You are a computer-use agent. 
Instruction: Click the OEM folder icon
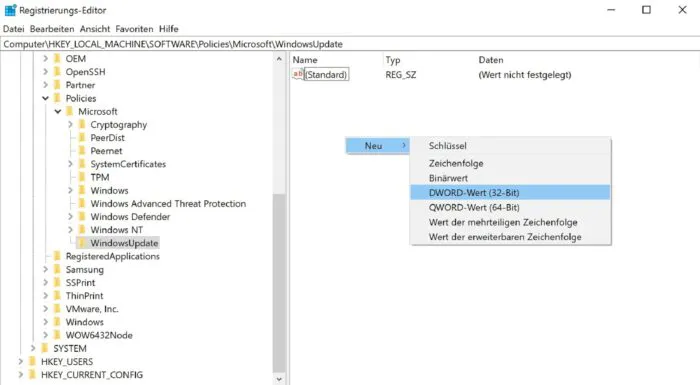(x=57, y=59)
